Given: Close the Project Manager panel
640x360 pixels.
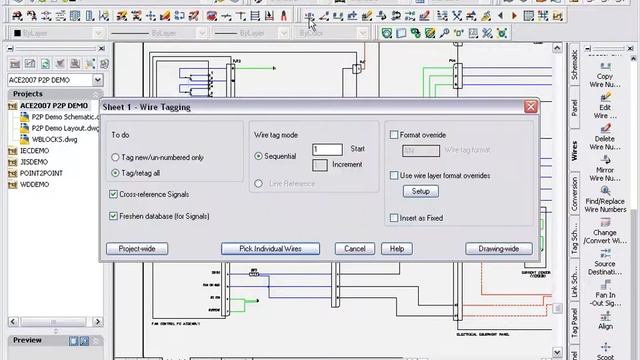Looking at the screenshot, I should tap(102, 49).
